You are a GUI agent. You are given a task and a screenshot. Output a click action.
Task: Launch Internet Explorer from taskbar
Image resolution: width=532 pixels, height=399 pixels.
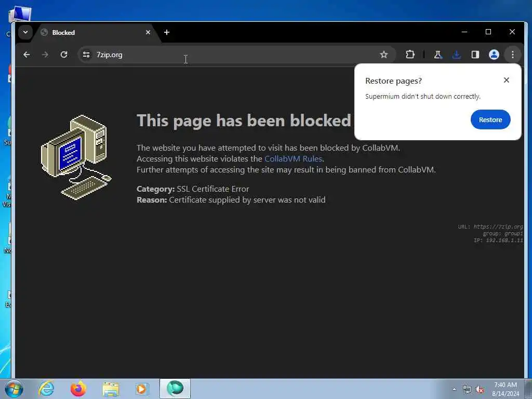pyautogui.click(x=46, y=389)
